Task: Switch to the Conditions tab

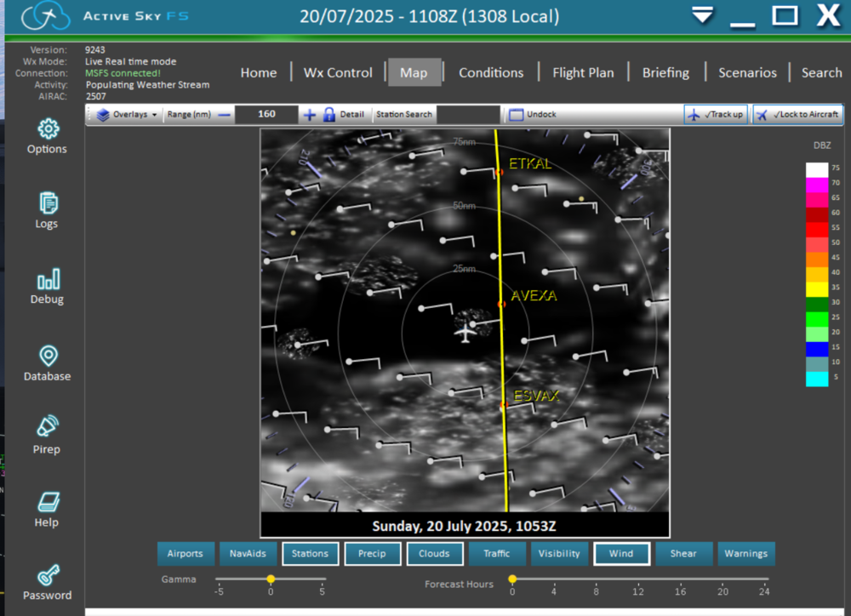Action: pos(491,73)
